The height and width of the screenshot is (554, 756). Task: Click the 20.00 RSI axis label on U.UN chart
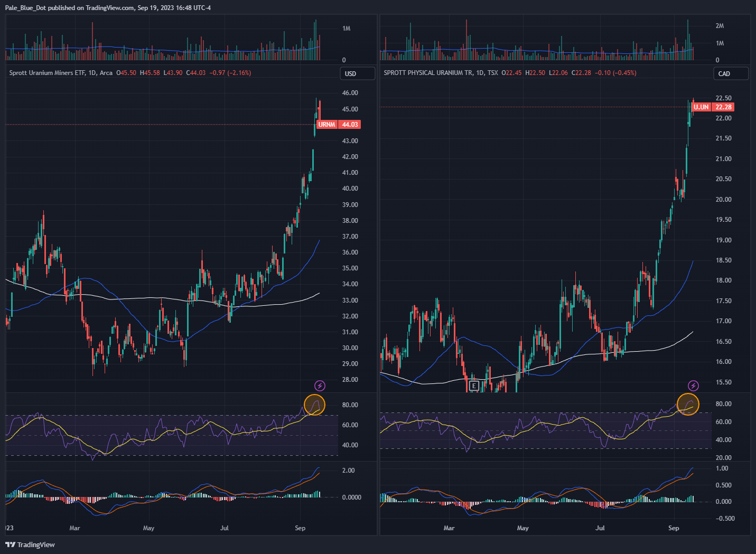pos(723,458)
